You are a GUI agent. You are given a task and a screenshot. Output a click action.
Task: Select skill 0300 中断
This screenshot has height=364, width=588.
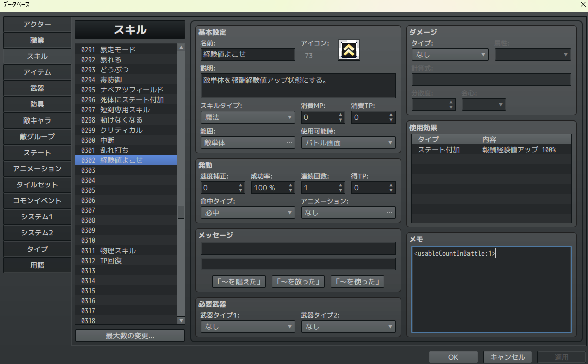pos(126,140)
